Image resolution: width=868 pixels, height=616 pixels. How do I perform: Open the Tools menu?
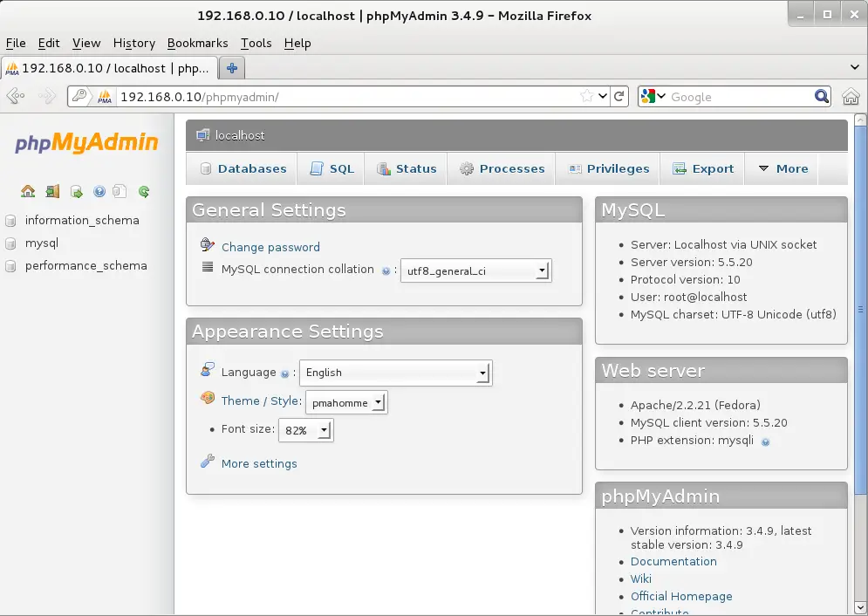coord(256,43)
